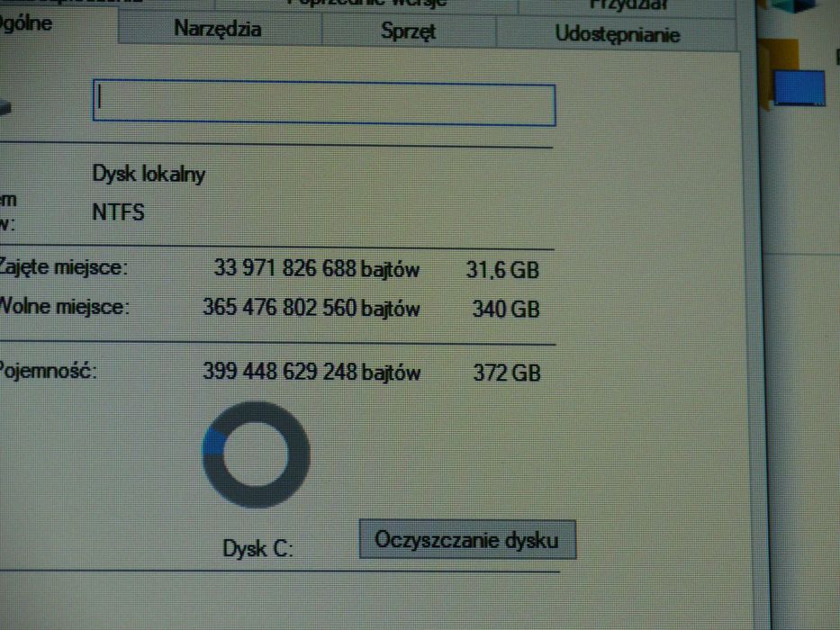Click the disk usage donut chart
The width and height of the screenshot is (840, 630).
click(x=256, y=454)
